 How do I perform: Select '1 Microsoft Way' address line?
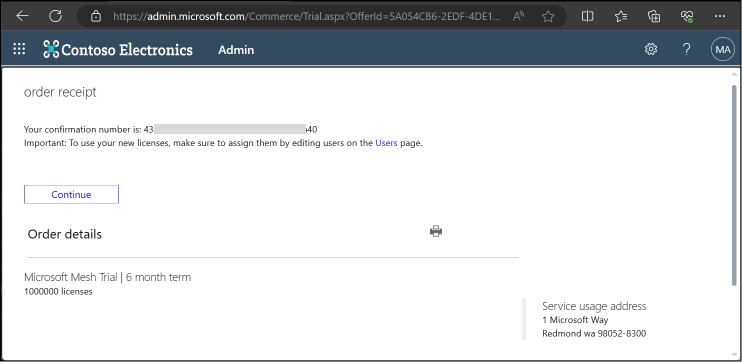[x=575, y=320]
